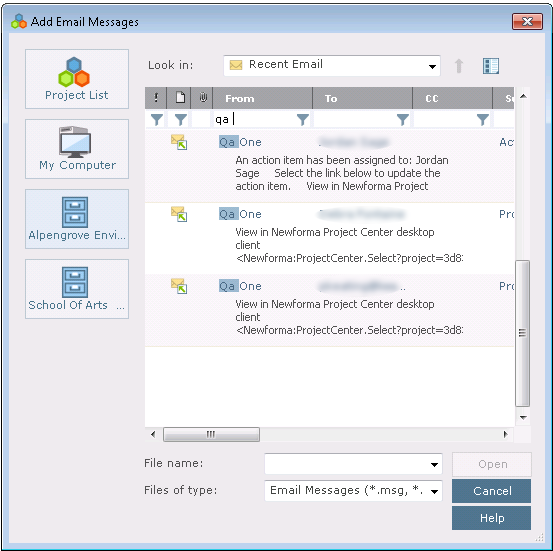
Task: Click the From filter field containing qa
Action: pyautogui.click(x=255, y=120)
